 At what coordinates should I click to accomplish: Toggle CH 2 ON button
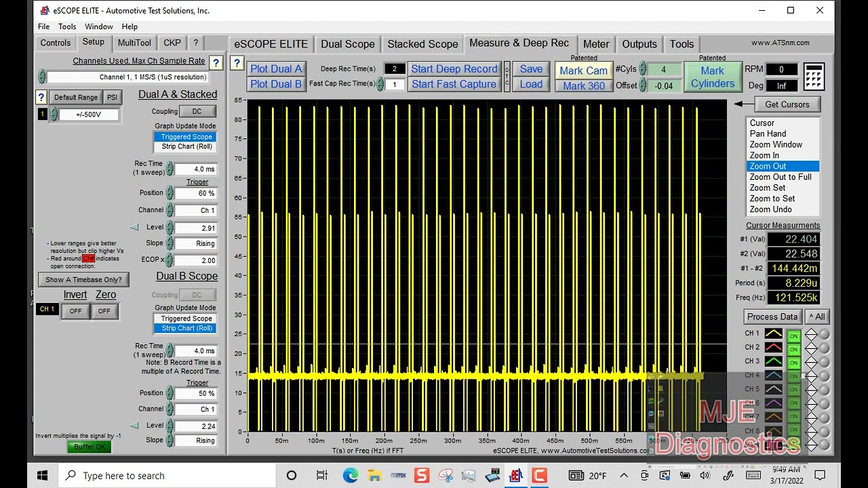click(x=793, y=349)
